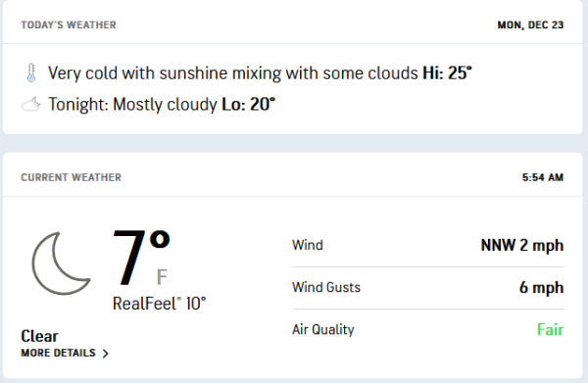588x383 pixels.
Task: Click the F temperature unit label
Action: (x=162, y=277)
